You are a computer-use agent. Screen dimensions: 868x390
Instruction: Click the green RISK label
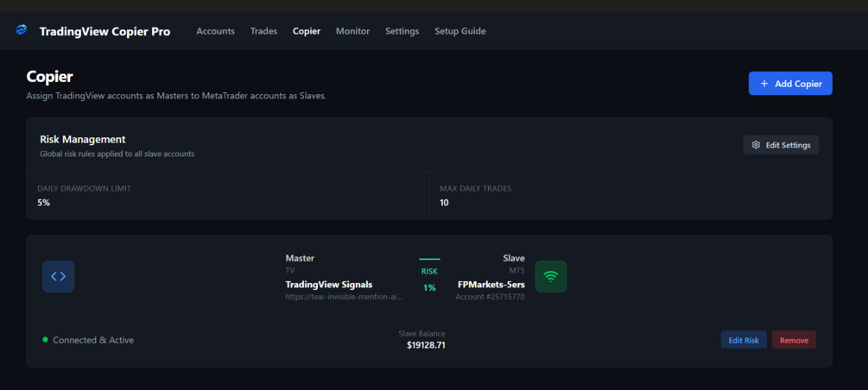429,272
